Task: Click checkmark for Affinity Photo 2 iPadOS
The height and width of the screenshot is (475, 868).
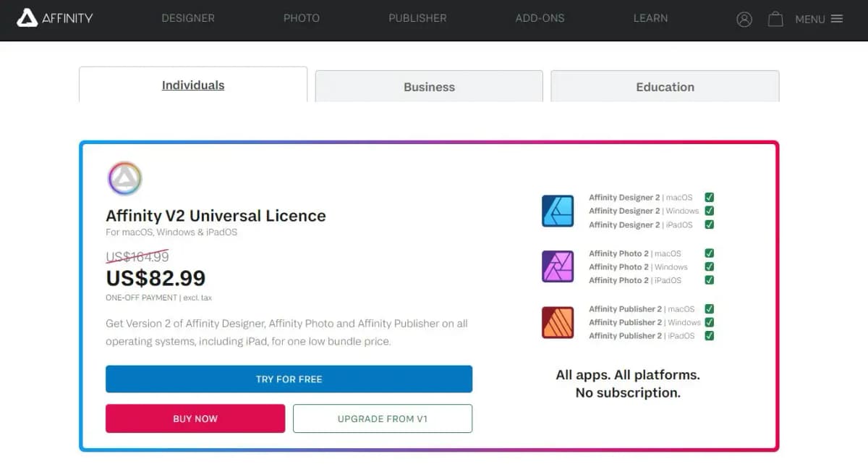Action: 710,280
